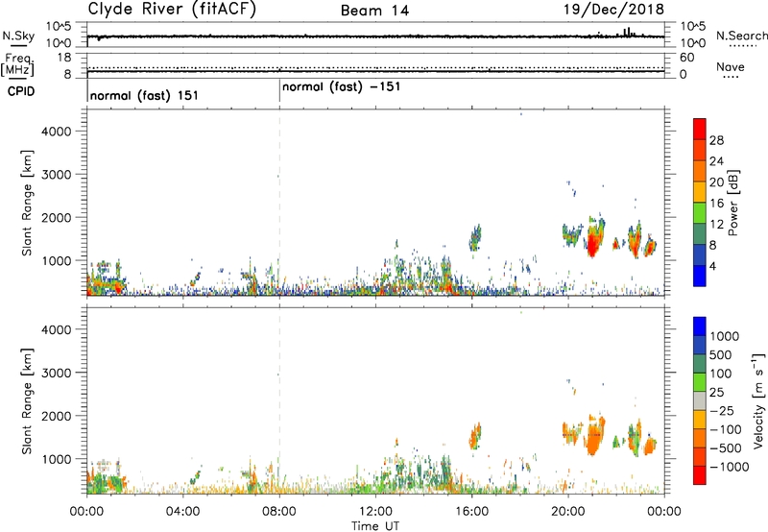
Task: Click the 'N.Search' legend label
Action: click(x=742, y=36)
